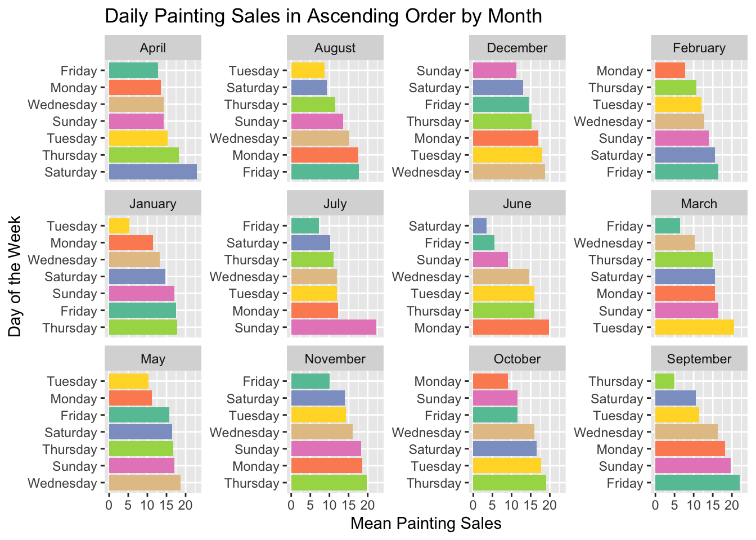The image size is (756, 540).
Task: Click the Saturday axis label in June panel
Action: (x=435, y=226)
